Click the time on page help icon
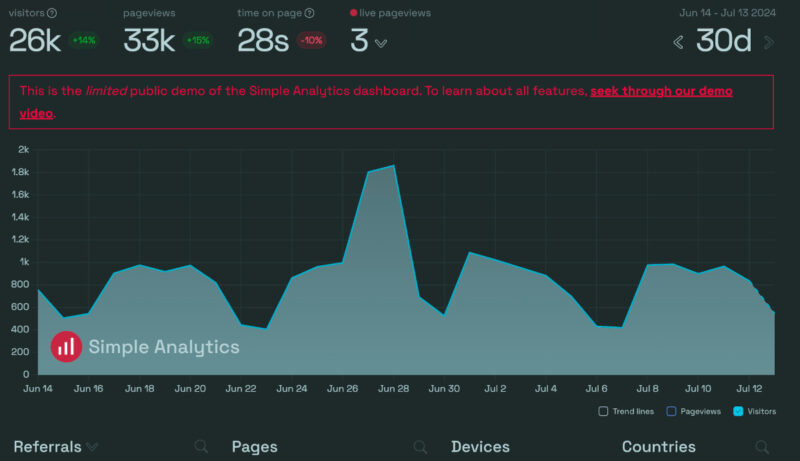Screen dimensions: 800x461 coord(310,13)
